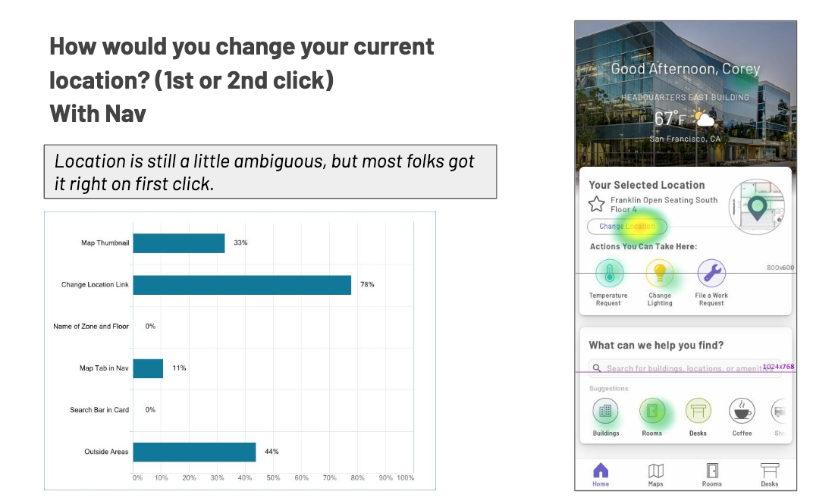Tap the Rooms suggestion circle icon
The width and height of the screenshot is (835, 504).
(x=652, y=412)
